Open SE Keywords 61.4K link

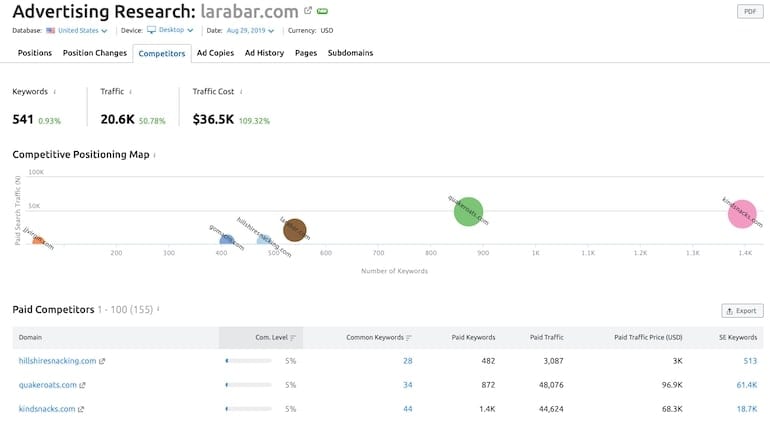tap(746, 385)
